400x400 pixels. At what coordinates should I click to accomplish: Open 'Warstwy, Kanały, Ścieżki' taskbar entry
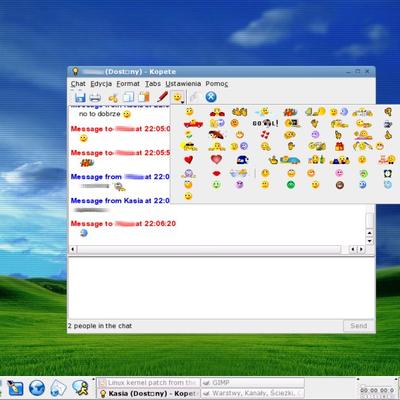click(x=253, y=393)
